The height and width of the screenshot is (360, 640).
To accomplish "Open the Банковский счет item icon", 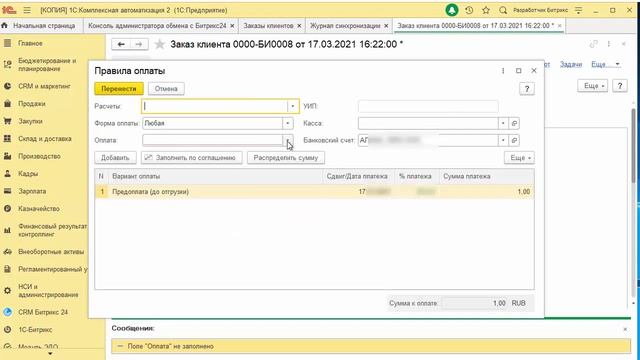I will [x=514, y=140].
